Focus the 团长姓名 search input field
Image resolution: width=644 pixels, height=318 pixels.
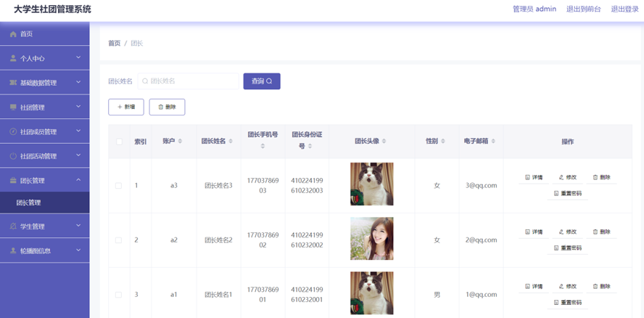click(188, 81)
